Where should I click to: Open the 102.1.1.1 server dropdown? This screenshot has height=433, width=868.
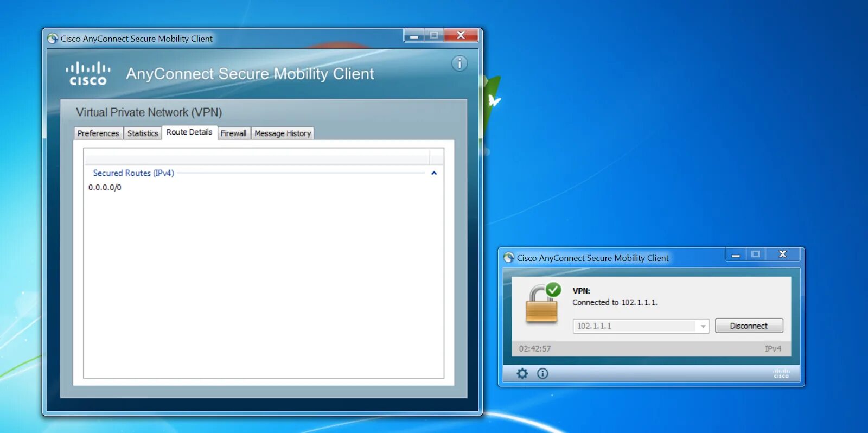click(x=703, y=326)
